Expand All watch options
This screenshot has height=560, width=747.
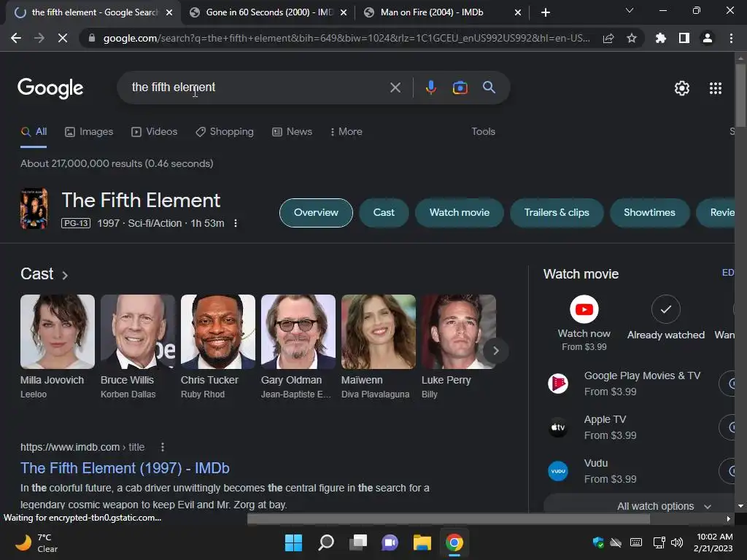tap(664, 506)
